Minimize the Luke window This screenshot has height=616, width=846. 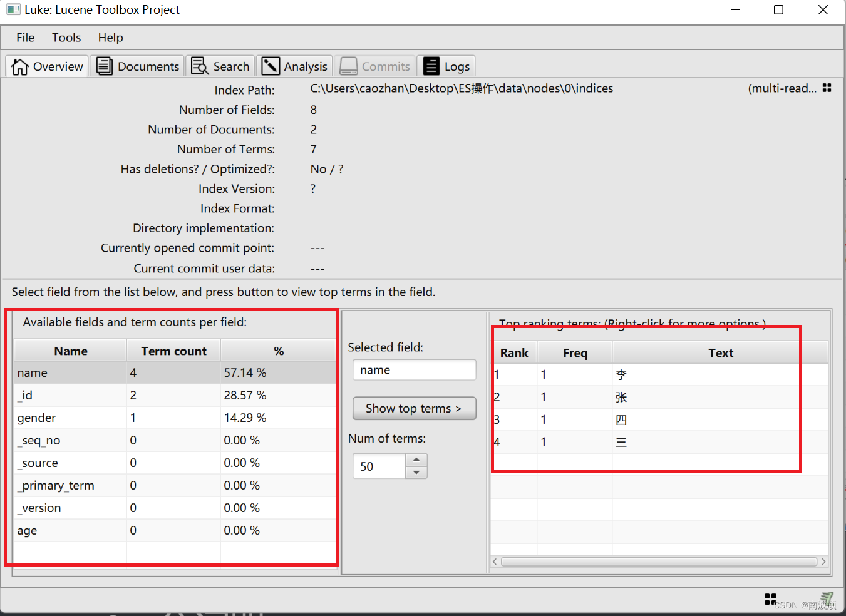pos(735,9)
